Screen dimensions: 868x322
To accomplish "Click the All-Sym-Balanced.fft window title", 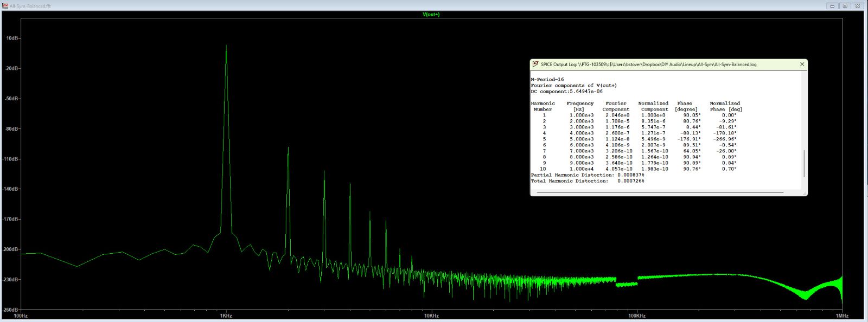I will pos(30,6).
